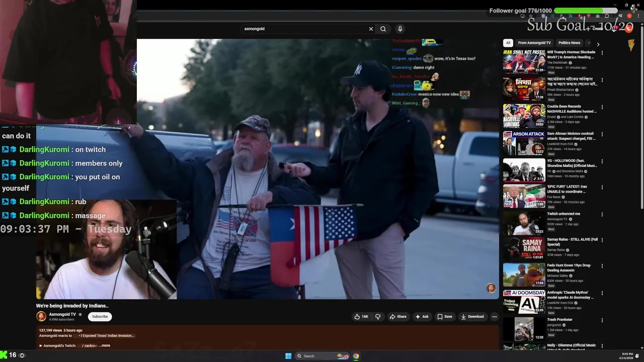Share the video using the Share button
Image resolution: width=644 pixels, height=362 pixels.
coord(398,317)
